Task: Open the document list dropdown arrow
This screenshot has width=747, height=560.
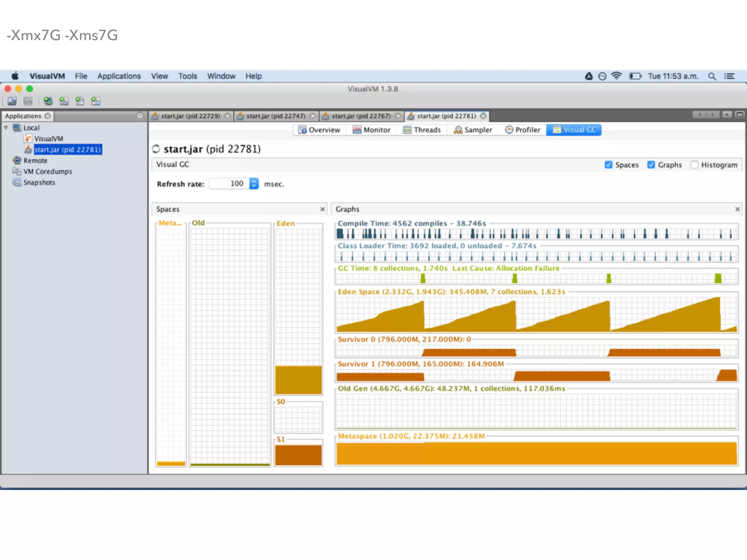Action: point(727,115)
